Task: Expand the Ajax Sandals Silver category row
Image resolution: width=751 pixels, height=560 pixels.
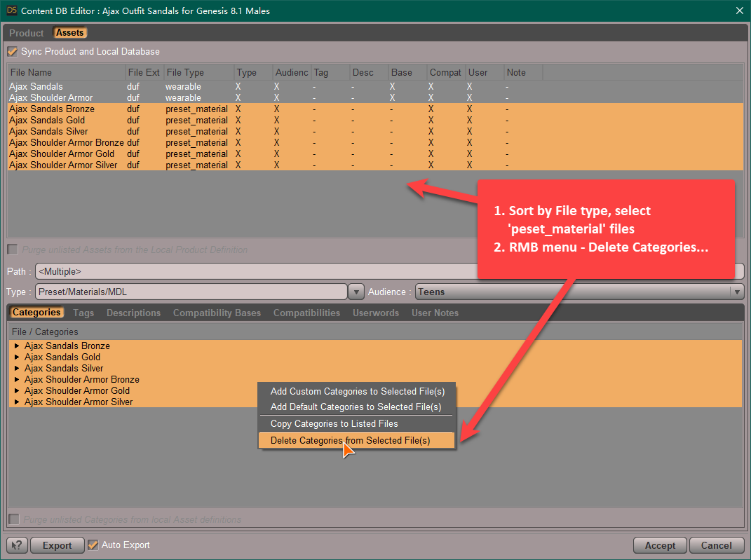Action: click(x=17, y=368)
